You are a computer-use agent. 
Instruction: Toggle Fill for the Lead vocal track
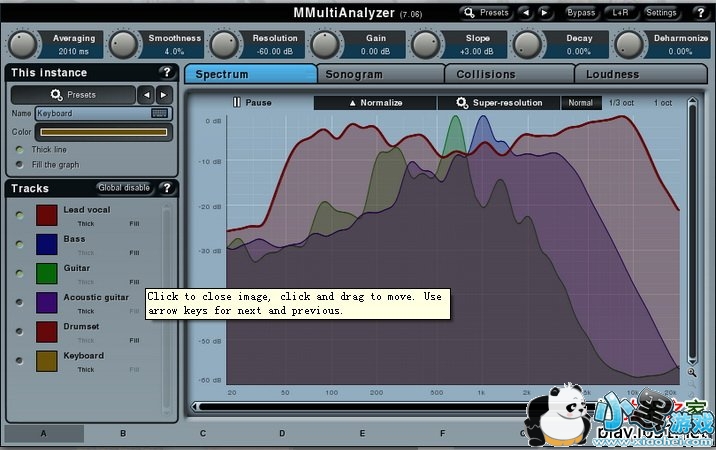point(134,224)
